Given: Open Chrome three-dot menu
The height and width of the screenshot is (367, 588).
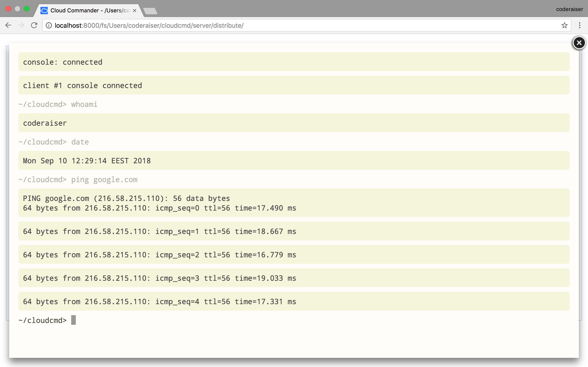Looking at the screenshot, I should click(x=580, y=25).
